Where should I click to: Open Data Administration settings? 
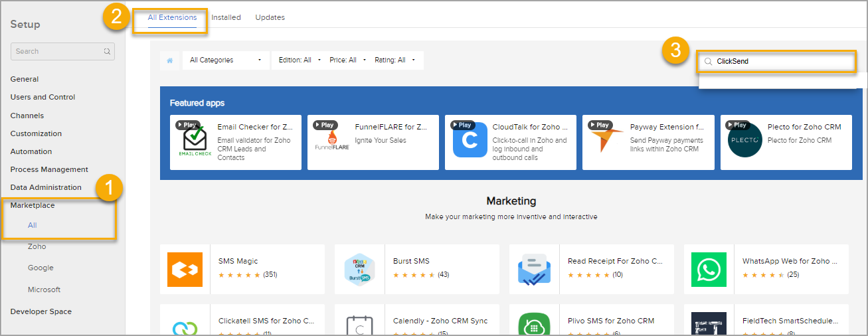tap(46, 187)
